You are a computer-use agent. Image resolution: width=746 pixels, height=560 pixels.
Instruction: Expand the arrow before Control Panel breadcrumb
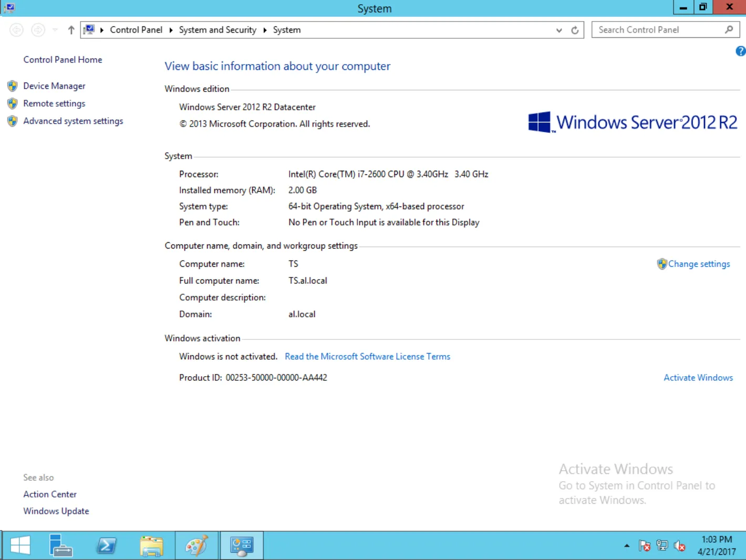point(101,30)
